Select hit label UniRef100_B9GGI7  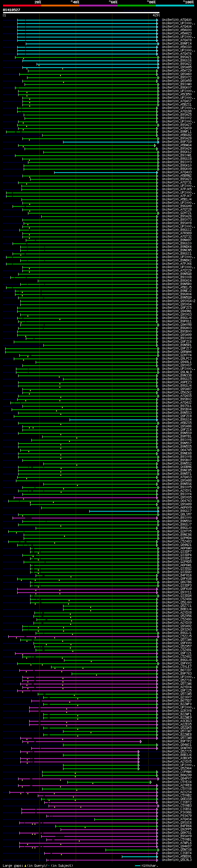177,511
